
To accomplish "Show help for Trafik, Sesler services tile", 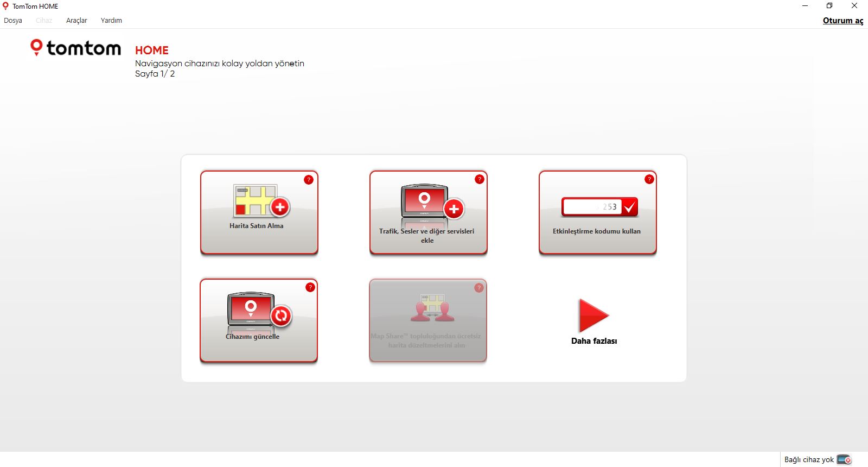I will point(480,179).
